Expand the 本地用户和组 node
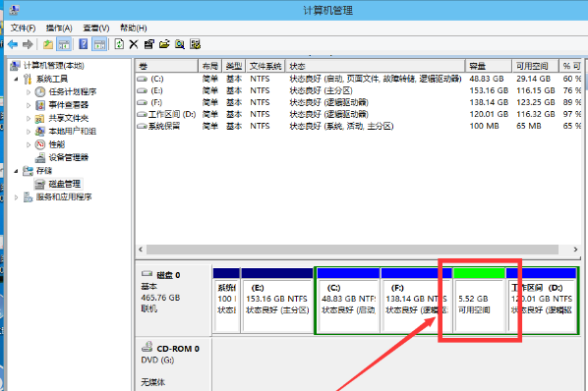This screenshot has height=391, width=588. [x=29, y=132]
